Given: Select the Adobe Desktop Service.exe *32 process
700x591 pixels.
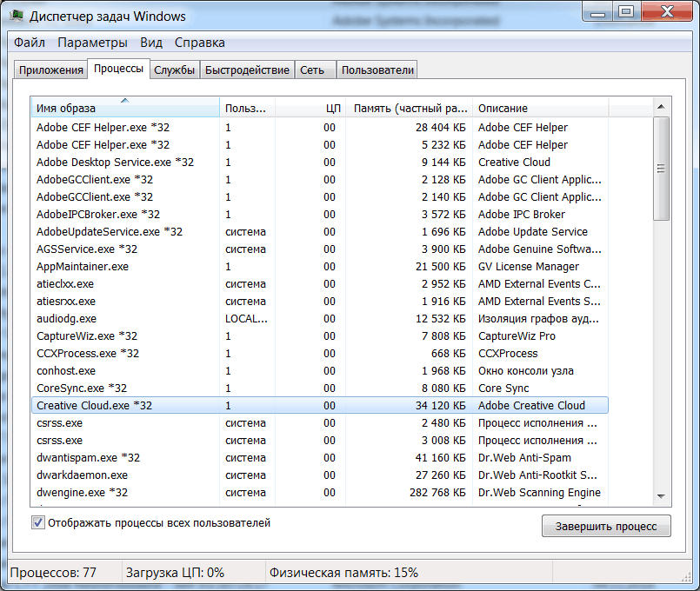Looking at the screenshot, I should (320, 162).
